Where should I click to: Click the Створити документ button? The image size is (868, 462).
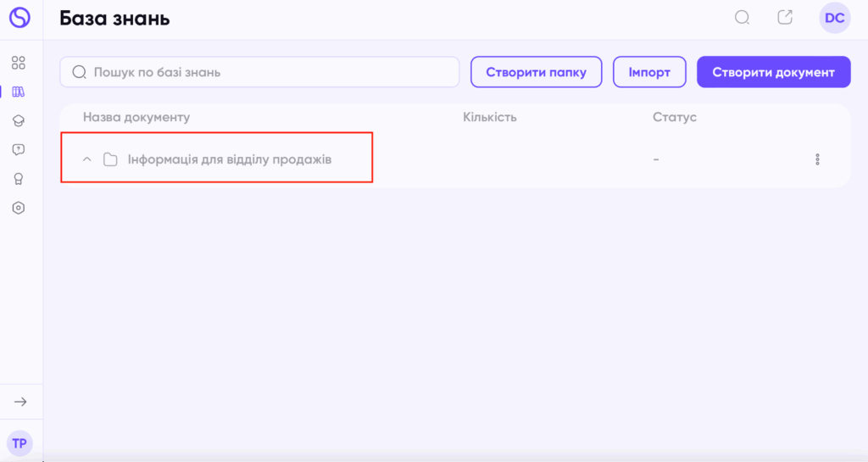coord(774,72)
